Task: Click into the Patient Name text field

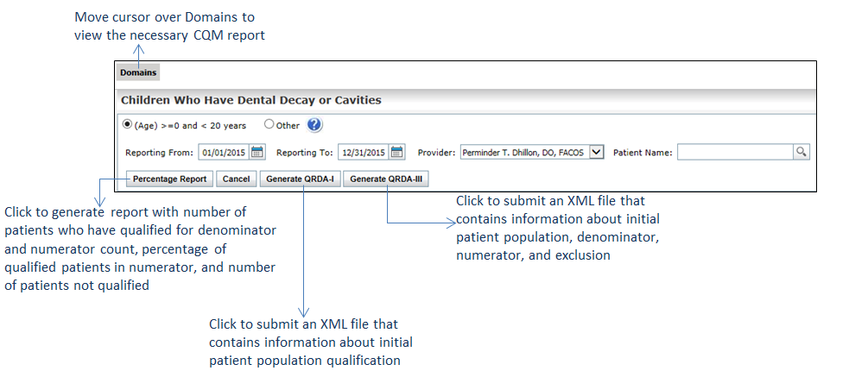Action: [735, 153]
